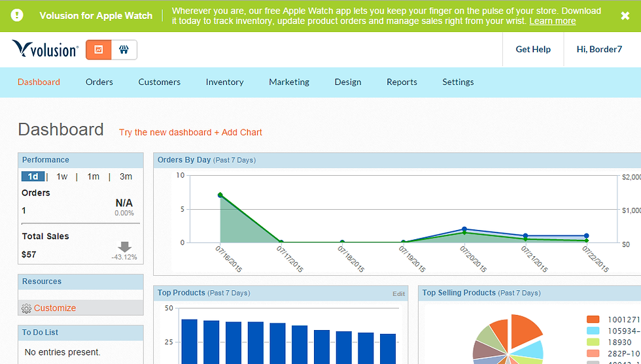Click Edit on Top Products panel
The height and width of the screenshot is (364, 641).
tap(398, 293)
